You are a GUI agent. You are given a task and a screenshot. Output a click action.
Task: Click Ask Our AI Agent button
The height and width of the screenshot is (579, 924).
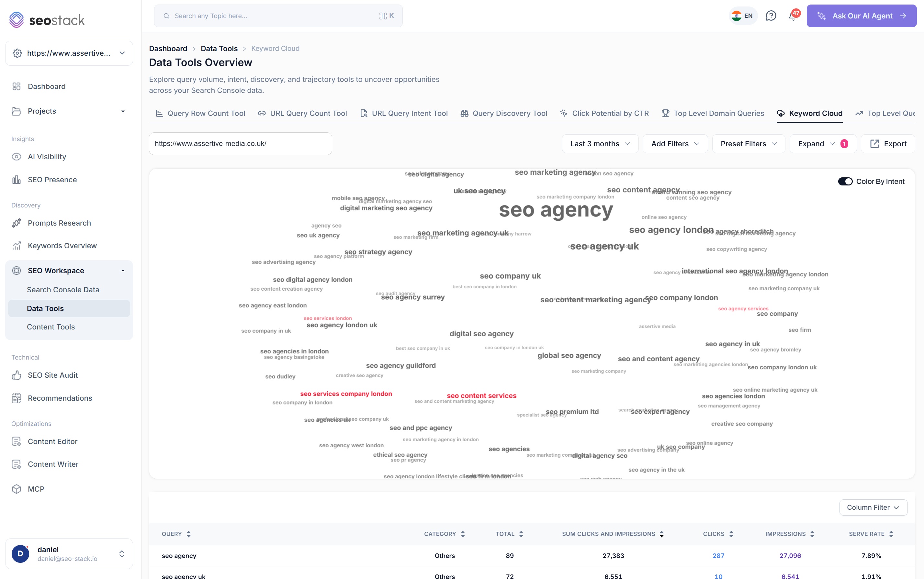point(861,16)
